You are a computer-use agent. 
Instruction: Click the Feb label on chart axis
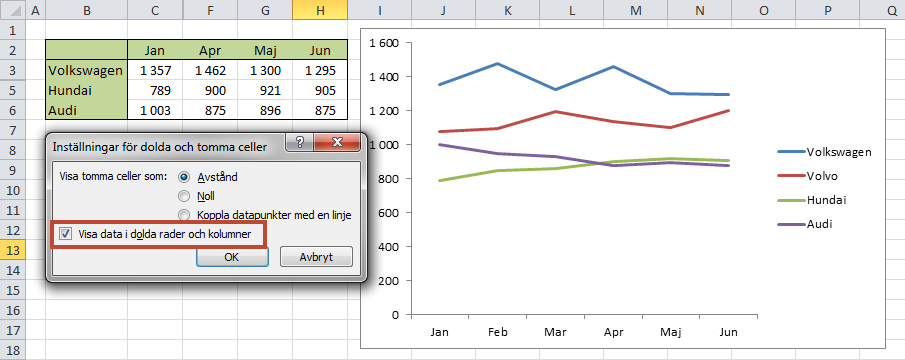pos(497,332)
